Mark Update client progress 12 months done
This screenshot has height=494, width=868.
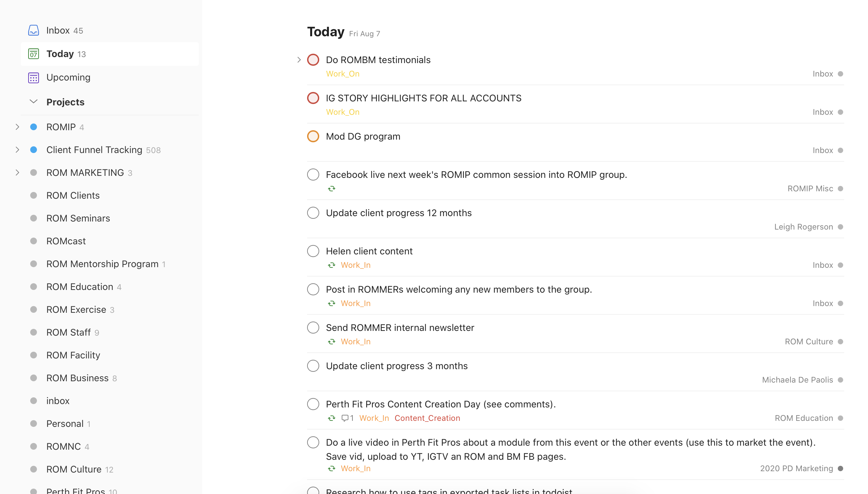[x=313, y=213]
